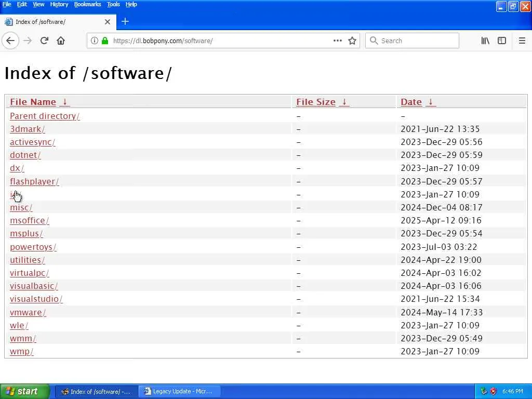Bookmark this page with the star icon
Screen dimensions: 532x399
pyautogui.click(x=352, y=41)
